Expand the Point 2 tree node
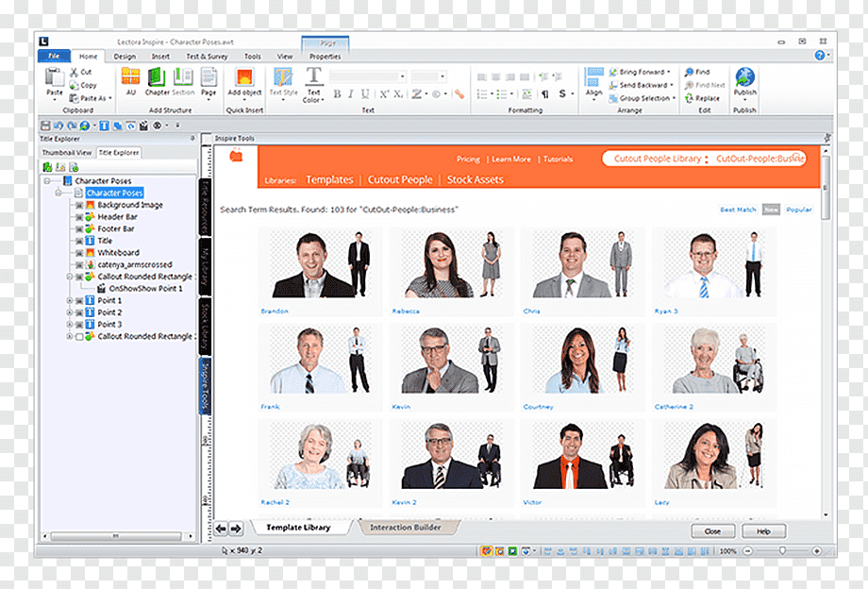The height and width of the screenshot is (589, 868). [70, 312]
